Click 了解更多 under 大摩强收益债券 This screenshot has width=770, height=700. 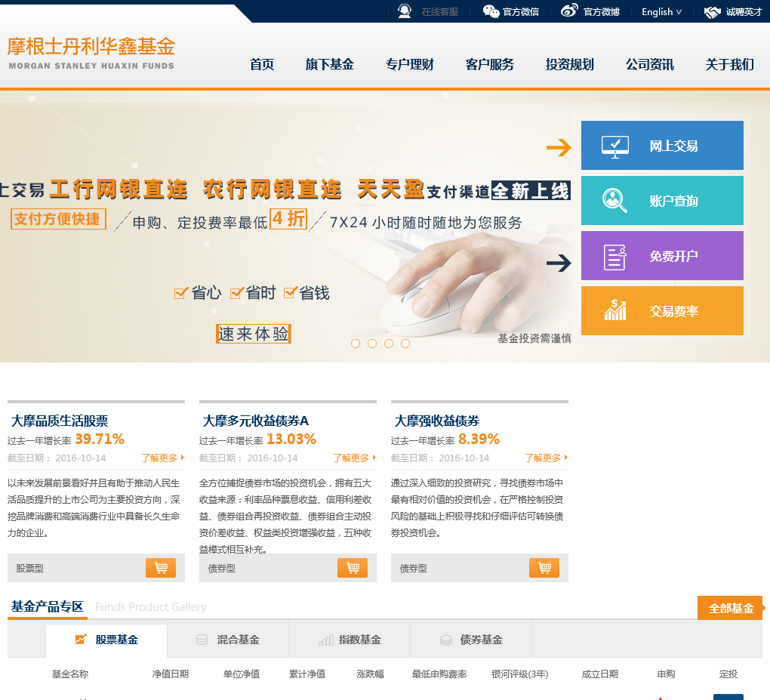tap(546, 458)
